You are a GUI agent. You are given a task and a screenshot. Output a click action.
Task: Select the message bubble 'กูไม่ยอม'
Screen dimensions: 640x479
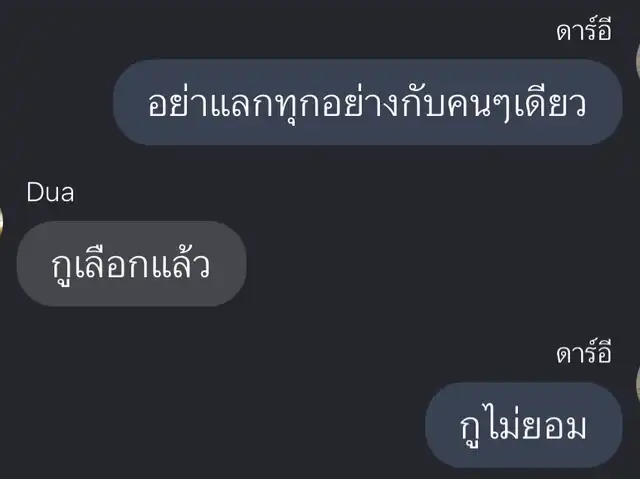tap(524, 426)
